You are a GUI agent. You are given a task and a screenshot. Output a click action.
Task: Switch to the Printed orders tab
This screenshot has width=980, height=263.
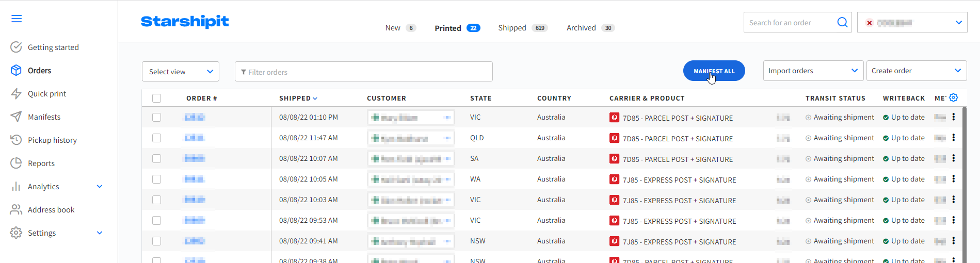point(457,28)
